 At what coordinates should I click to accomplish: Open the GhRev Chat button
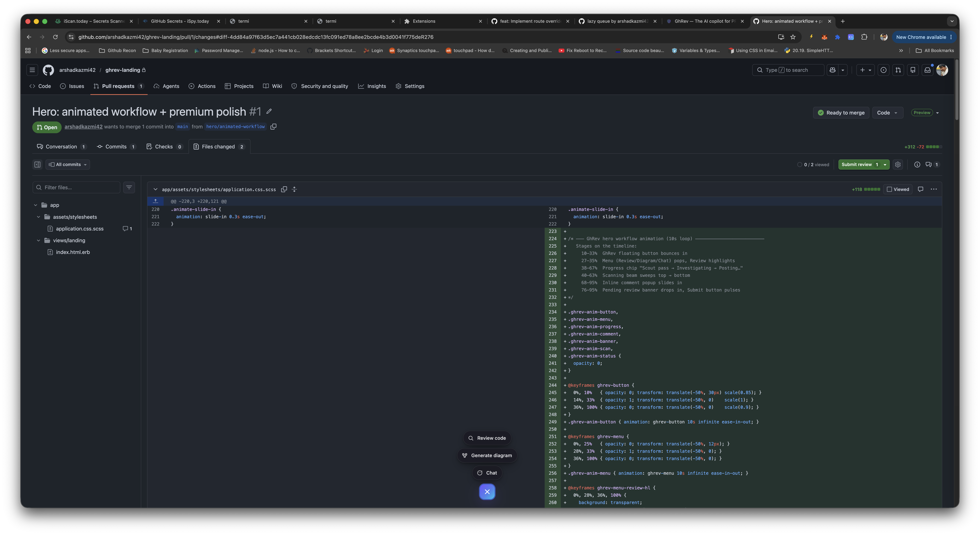[x=487, y=473]
